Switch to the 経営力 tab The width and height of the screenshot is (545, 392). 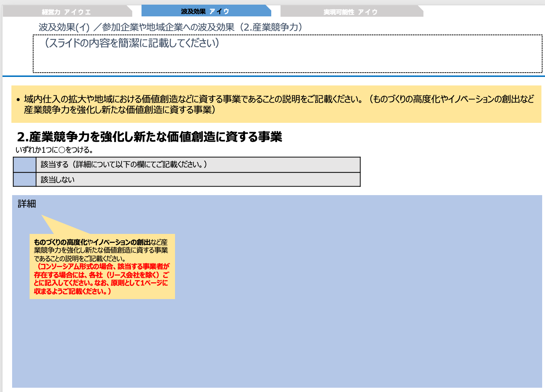click(68, 11)
